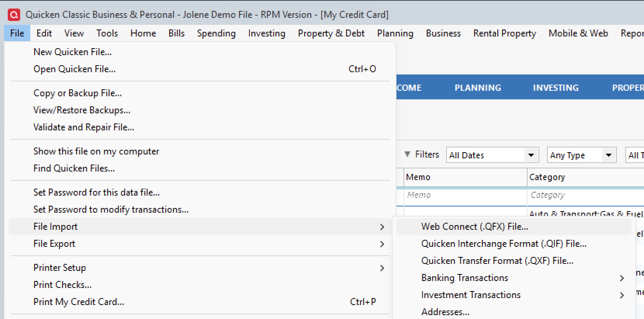Select Set Password to modify transactions...
644x319 pixels.
tap(200, 210)
